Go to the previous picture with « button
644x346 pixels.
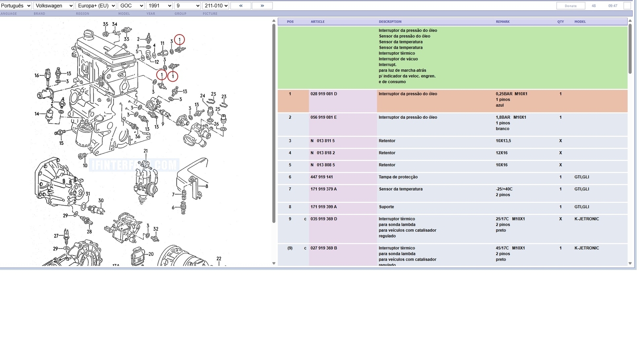(x=241, y=6)
